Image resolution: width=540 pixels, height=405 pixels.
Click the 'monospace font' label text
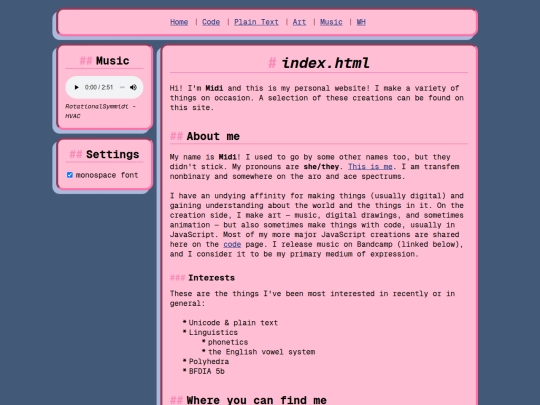point(107,175)
